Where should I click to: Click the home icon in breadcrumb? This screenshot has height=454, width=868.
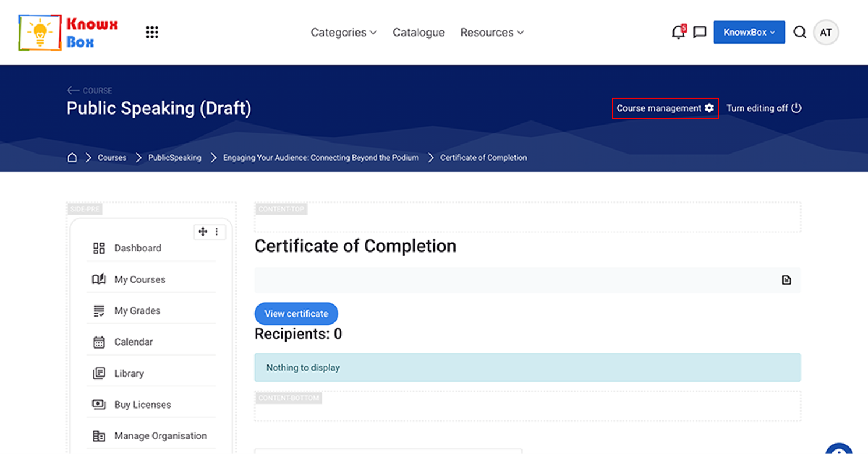click(72, 158)
